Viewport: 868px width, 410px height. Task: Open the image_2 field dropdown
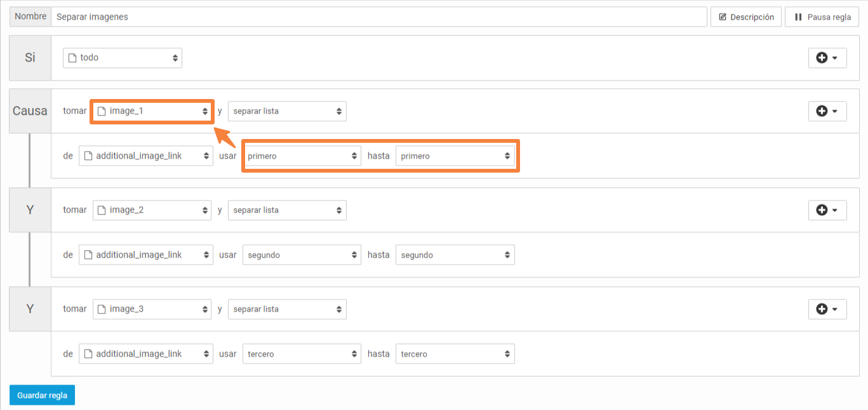tap(152, 210)
